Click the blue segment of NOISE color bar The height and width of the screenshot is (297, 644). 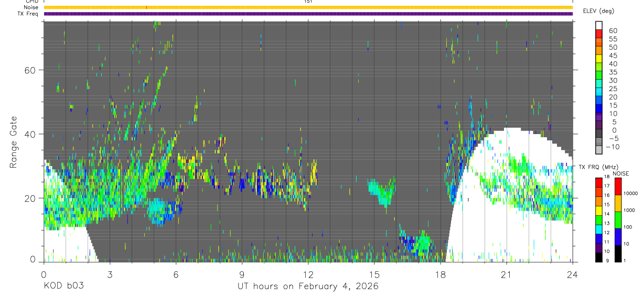click(x=618, y=237)
